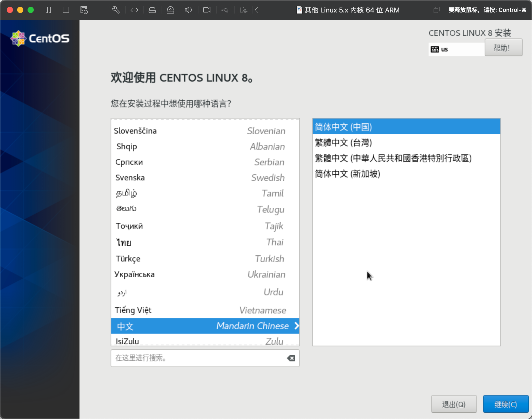Select 繁體中文 (香港) language option
Screen dimensions: 532x419
pyautogui.click(x=393, y=159)
